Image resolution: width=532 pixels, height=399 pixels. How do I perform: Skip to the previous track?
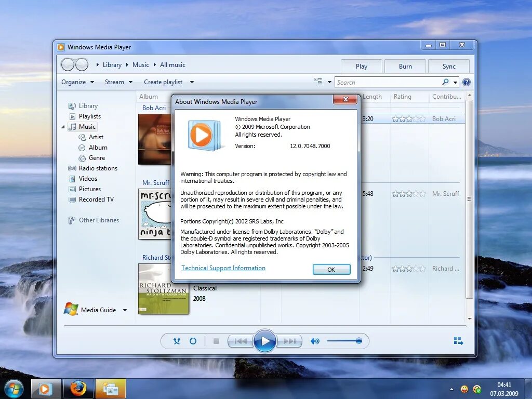tap(241, 341)
